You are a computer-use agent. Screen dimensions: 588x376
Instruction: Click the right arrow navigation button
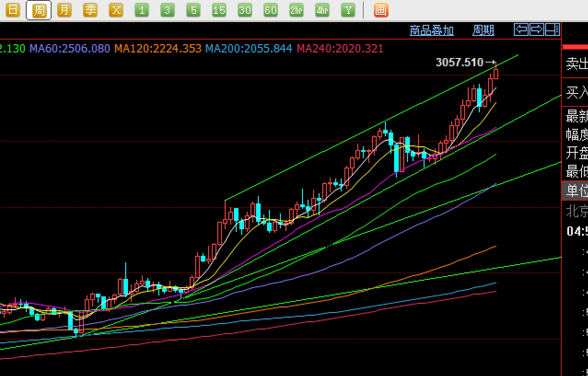pos(537,30)
